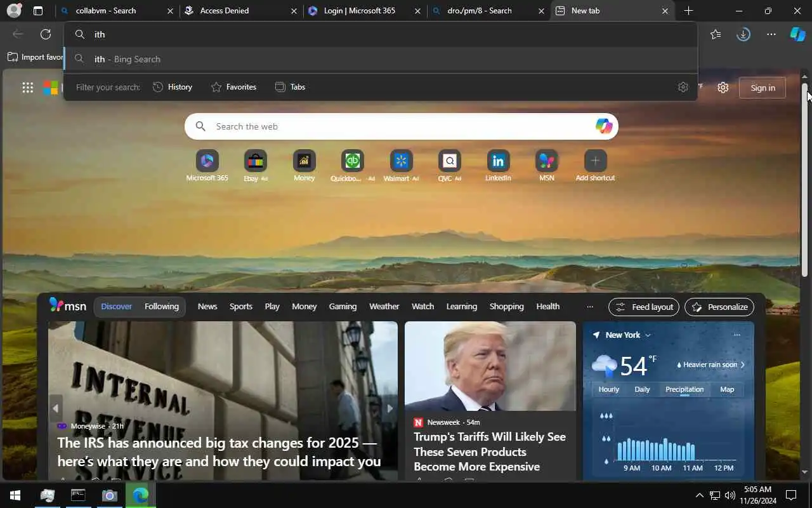Open the camera app in the taskbar
This screenshot has width=812, height=508.
pyautogui.click(x=110, y=495)
